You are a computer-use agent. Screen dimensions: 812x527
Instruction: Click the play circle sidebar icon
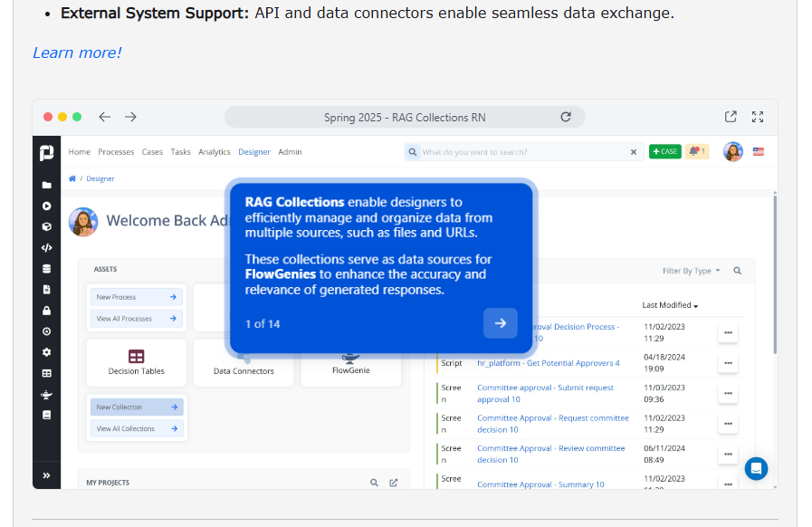coord(46,206)
